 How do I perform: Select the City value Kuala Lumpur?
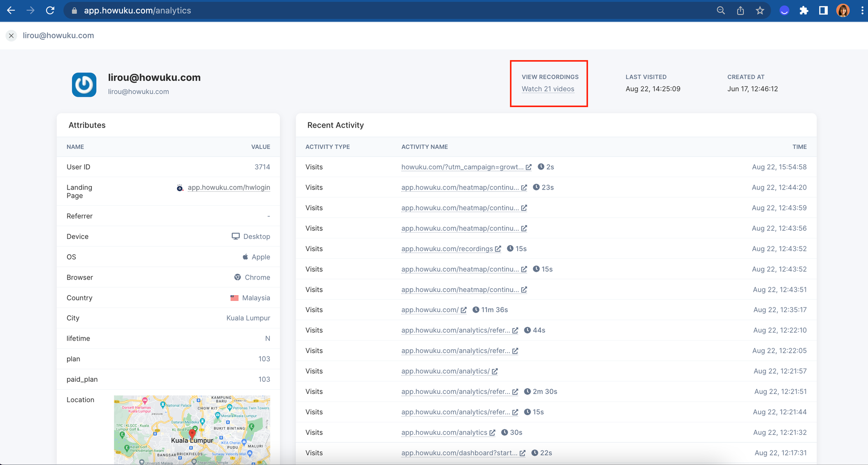[248, 318]
